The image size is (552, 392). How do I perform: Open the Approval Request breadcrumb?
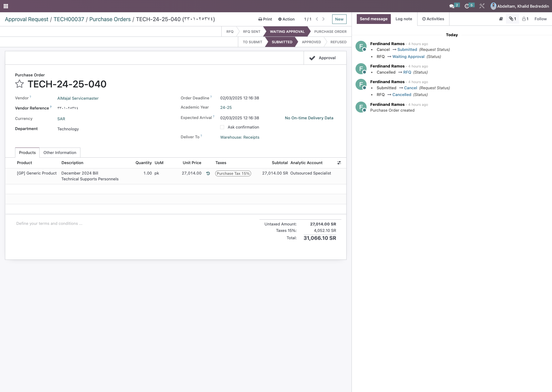(x=26, y=19)
